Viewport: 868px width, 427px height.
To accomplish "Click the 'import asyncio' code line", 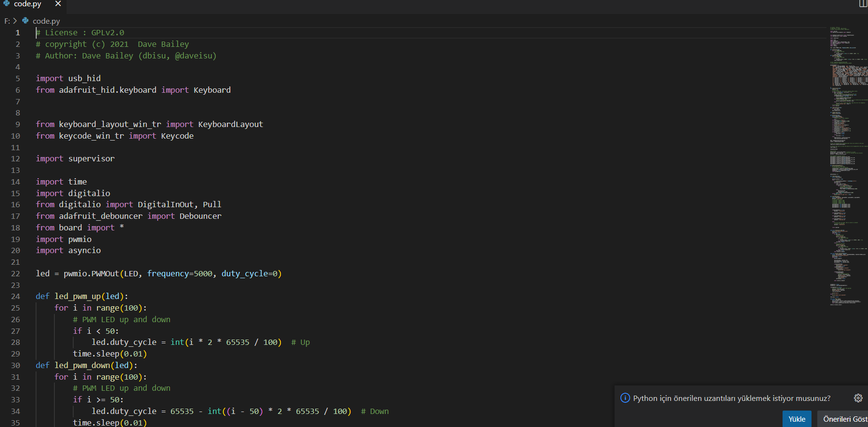I will [68, 250].
